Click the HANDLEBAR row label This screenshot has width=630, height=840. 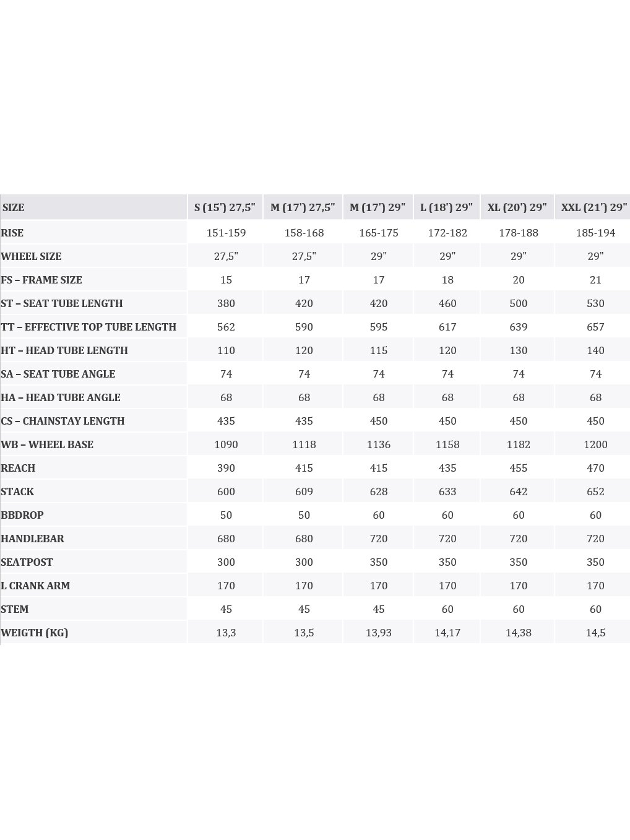coord(32,539)
